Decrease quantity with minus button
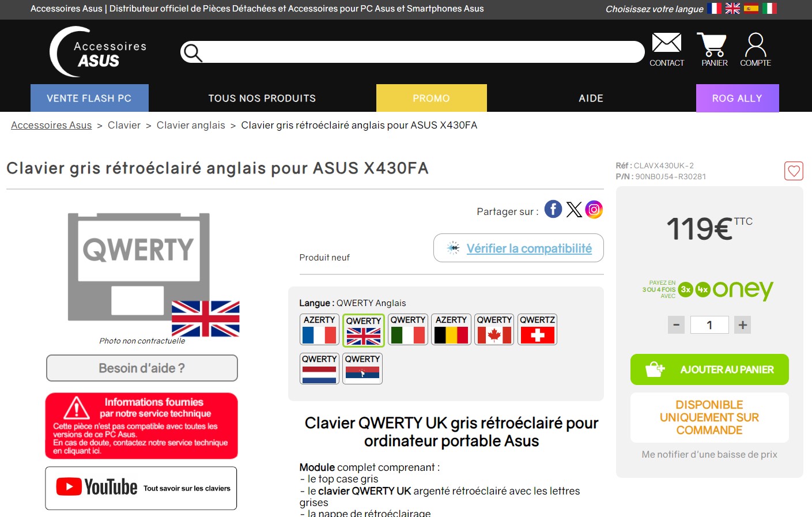 pos(676,325)
